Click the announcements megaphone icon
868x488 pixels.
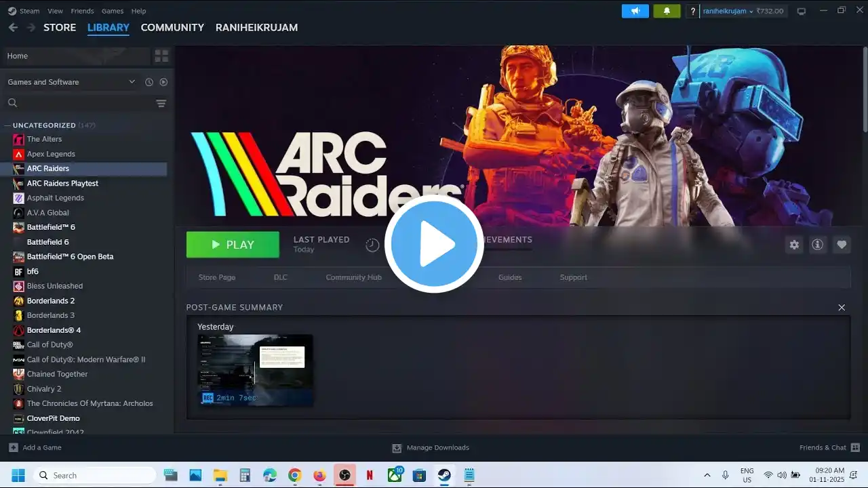click(635, 11)
